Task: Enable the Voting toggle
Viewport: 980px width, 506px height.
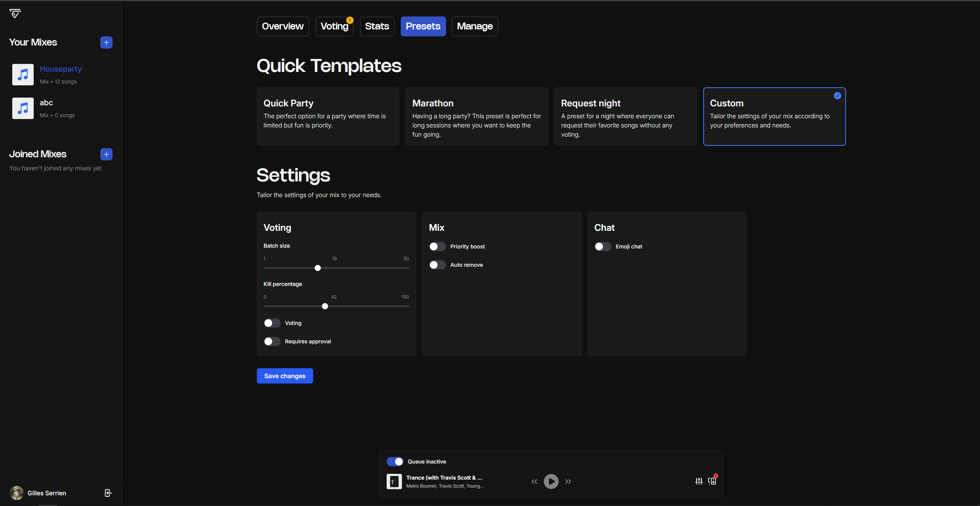Action: (x=272, y=323)
